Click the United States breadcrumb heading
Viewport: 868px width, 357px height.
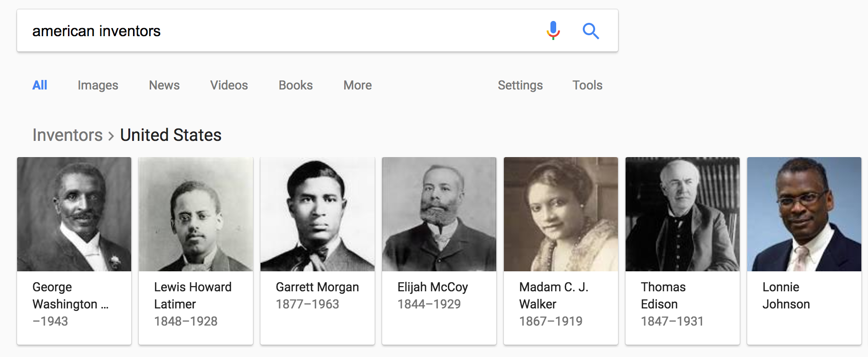pyautogui.click(x=171, y=135)
